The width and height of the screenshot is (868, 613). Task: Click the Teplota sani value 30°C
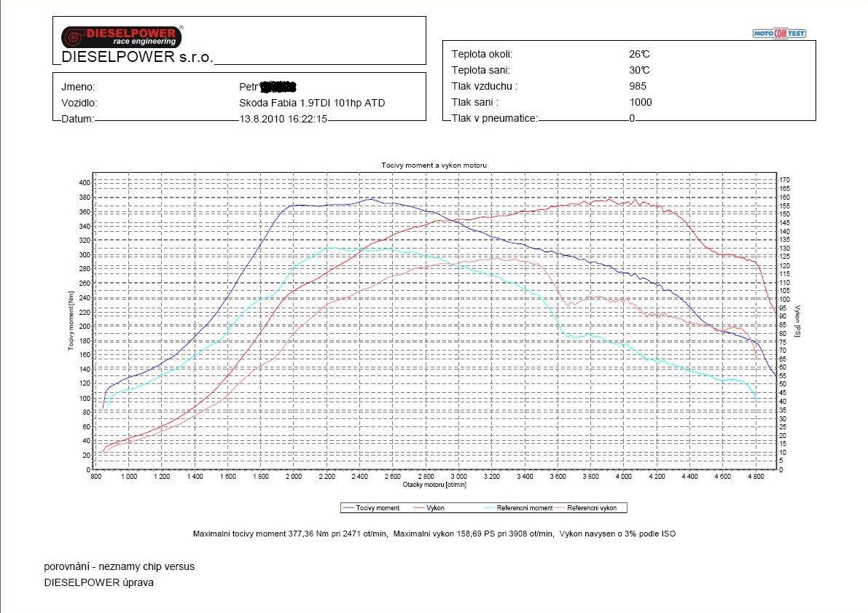point(639,70)
